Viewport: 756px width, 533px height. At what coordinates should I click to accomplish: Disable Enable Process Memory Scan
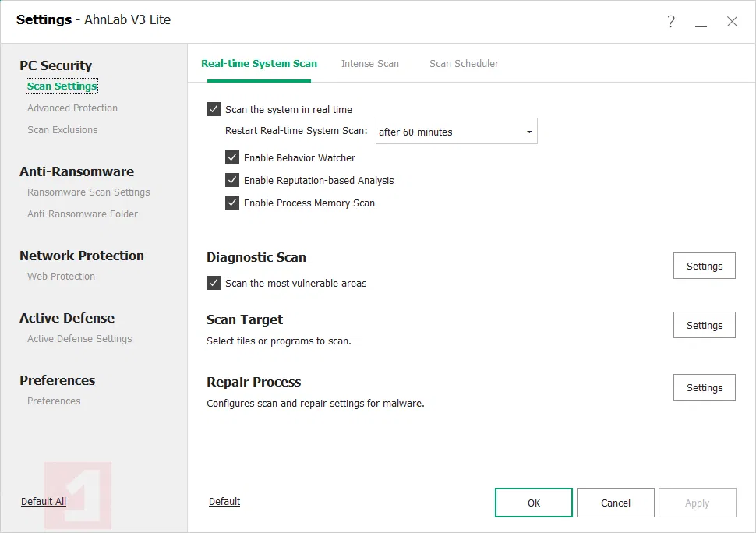coord(232,203)
